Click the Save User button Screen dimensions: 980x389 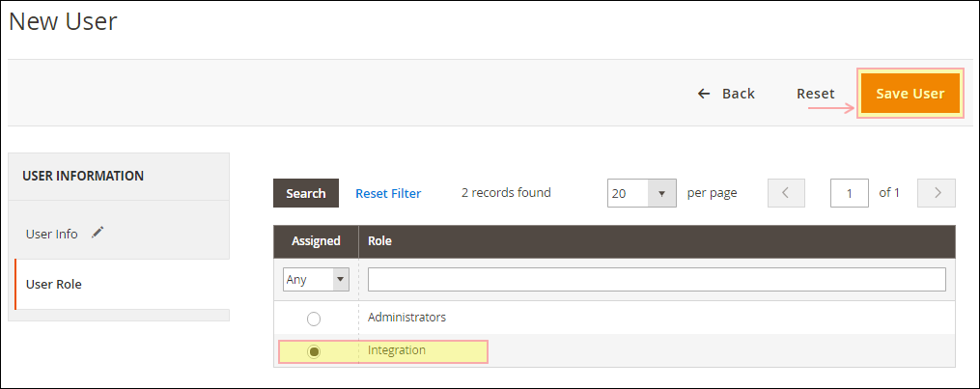tap(910, 94)
